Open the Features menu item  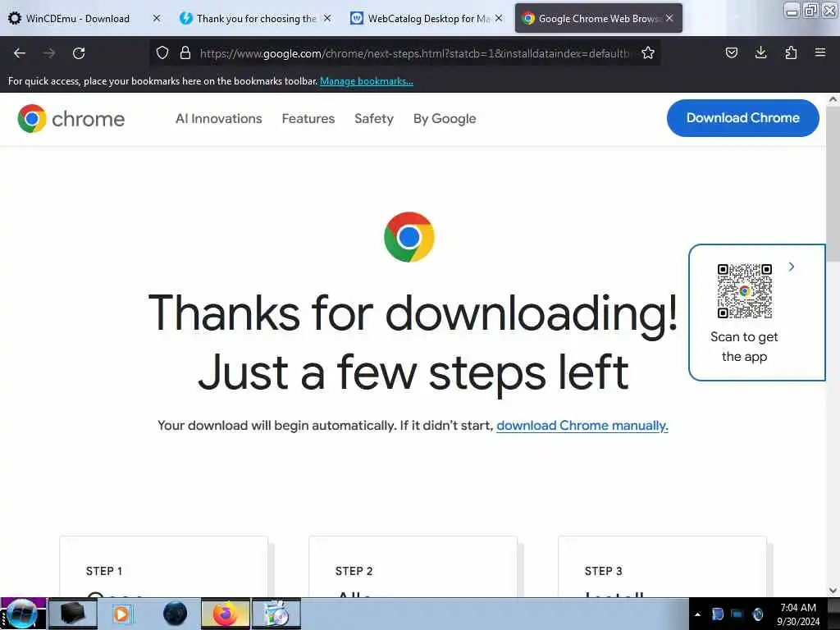308,118
